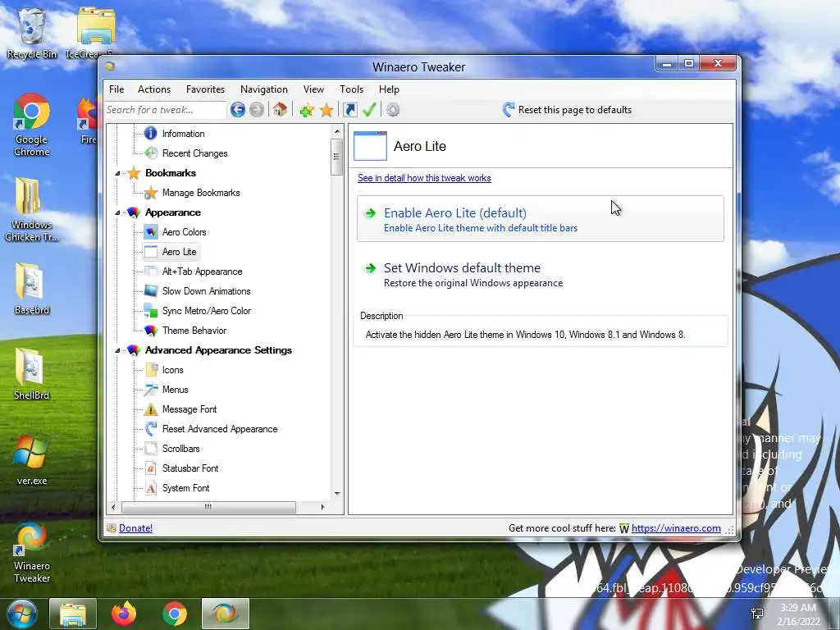Click tree vertical scrollbar down arrow
This screenshot has height=630, width=840.
click(x=337, y=493)
